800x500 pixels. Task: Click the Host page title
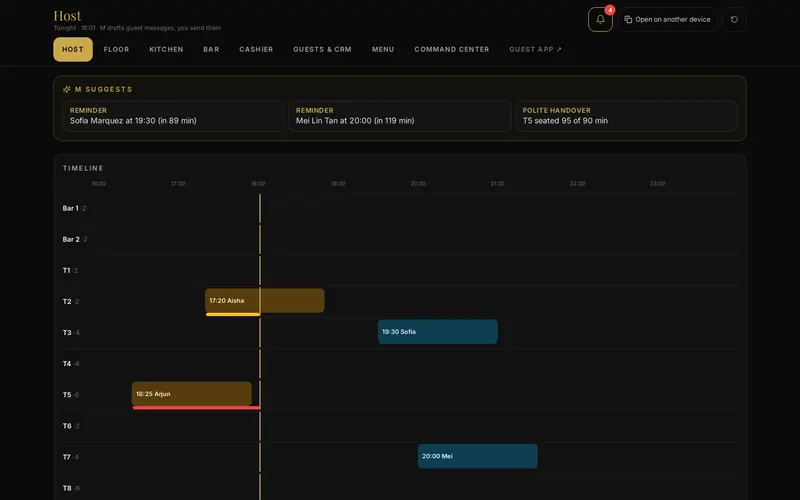67,16
